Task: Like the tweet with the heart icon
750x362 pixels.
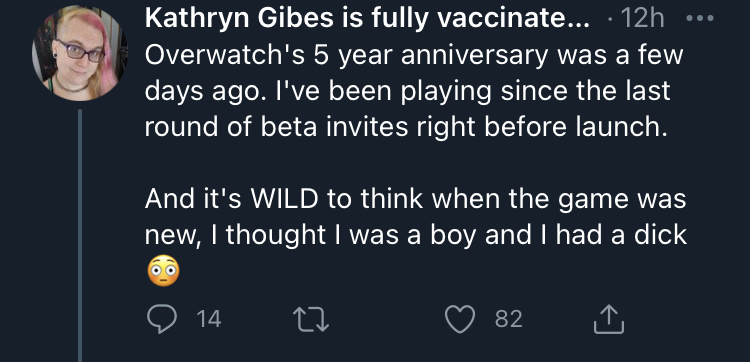Action: tap(460, 319)
